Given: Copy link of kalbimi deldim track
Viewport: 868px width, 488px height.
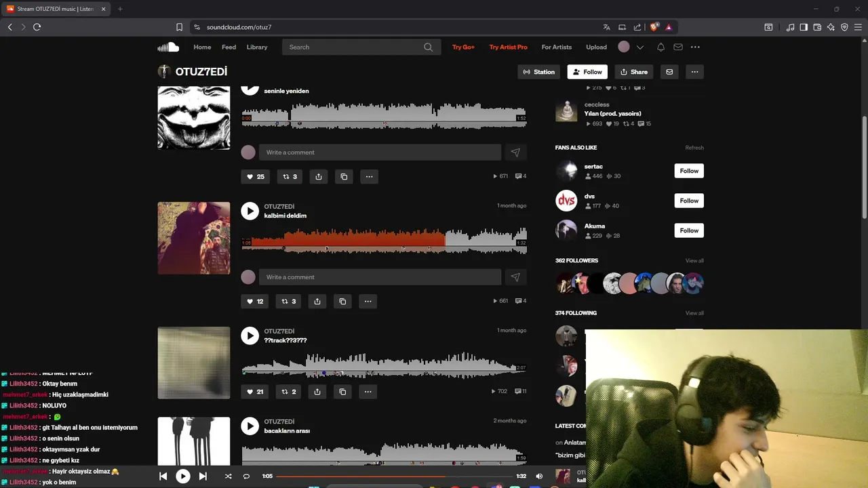Looking at the screenshot, I should point(342,301).
